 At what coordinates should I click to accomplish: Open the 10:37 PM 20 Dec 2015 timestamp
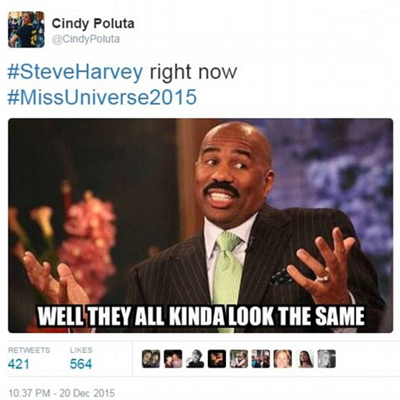pos(61,392)
